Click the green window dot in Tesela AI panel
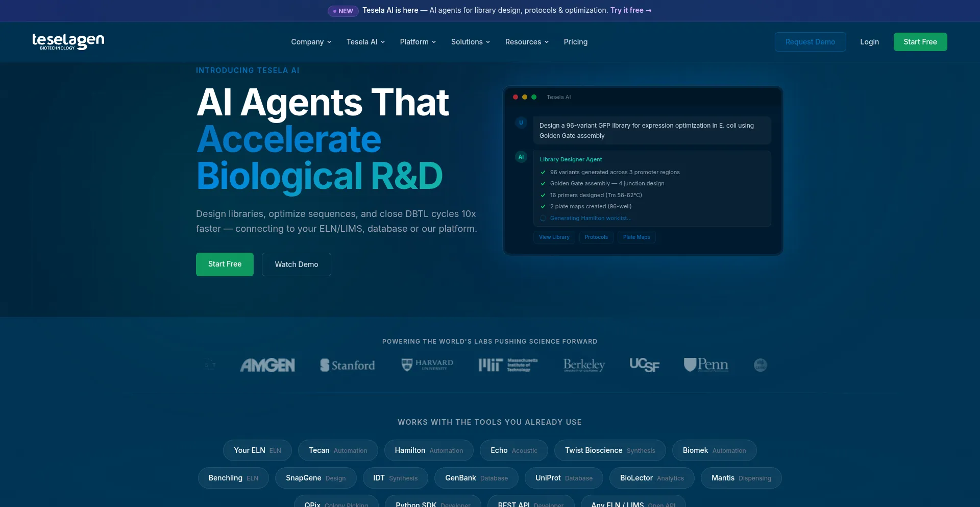980x507 pixels. pos(534,97)
